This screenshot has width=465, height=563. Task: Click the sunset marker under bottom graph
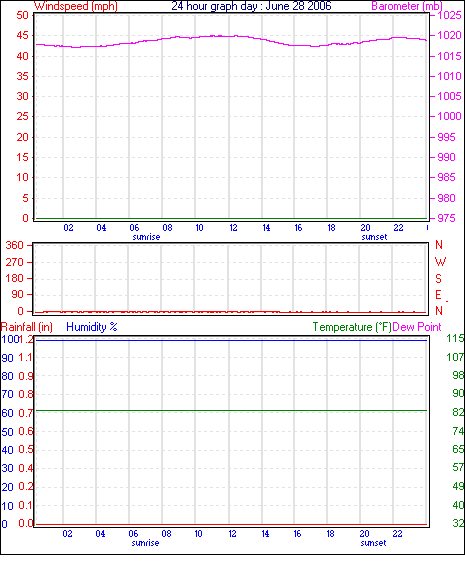(x=373, y=543)
